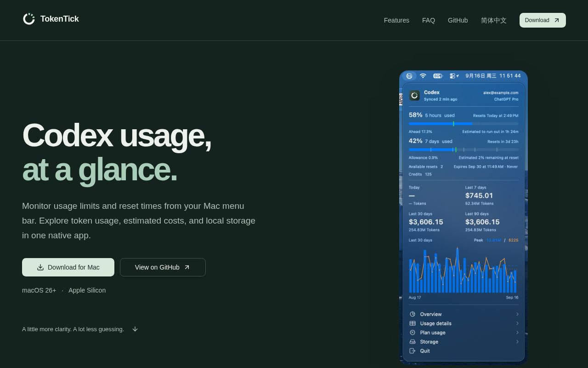Click the Usage details table icon
Screen dimensions: 588x368
413,323
